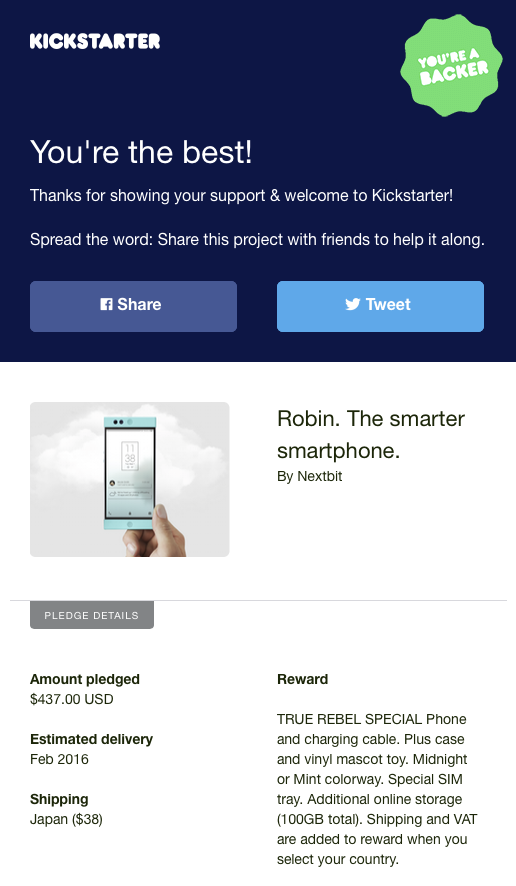Click the green You're a Backer badge
Image resolution: width=516 pixels, height=886 pixels.
point(451,66)
